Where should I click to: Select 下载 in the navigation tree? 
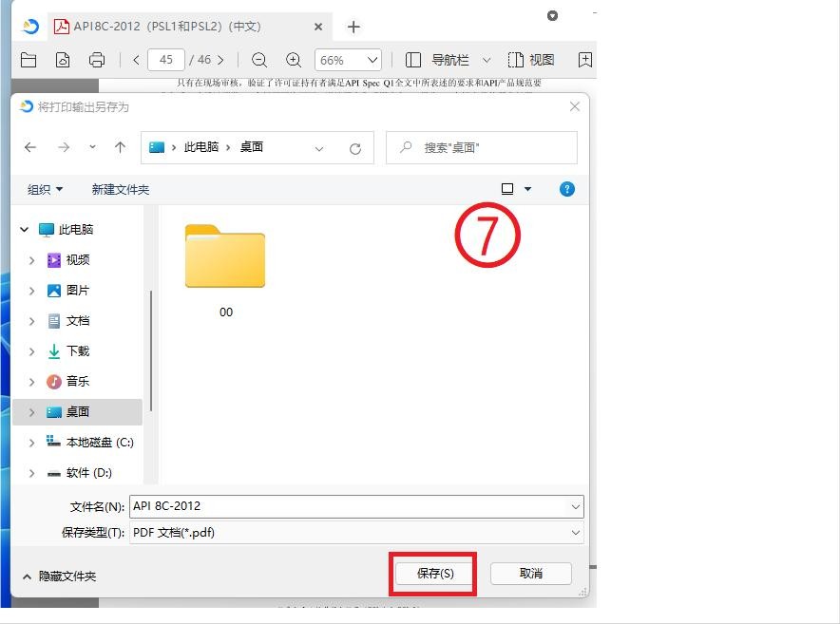coord(77,351)
